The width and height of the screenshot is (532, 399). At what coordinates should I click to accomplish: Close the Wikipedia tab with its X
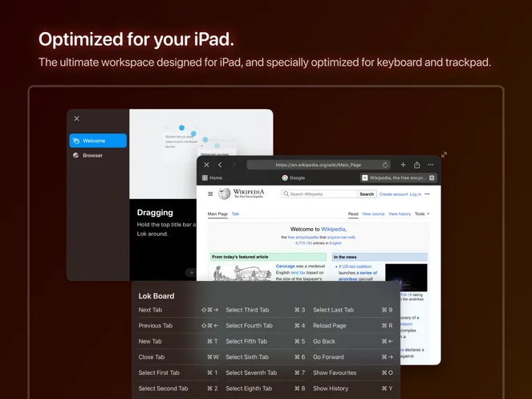coord(432,178)
